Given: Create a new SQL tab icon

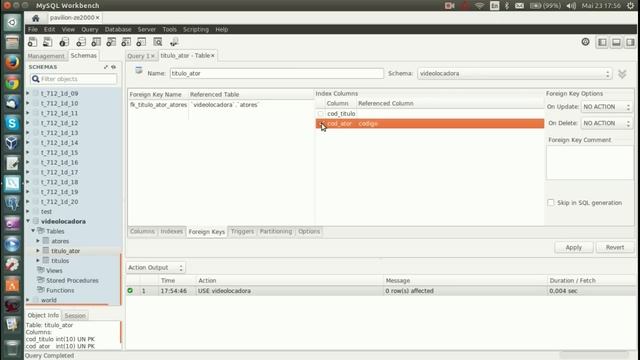Looking at the screenshot, I should pos(32,42).
